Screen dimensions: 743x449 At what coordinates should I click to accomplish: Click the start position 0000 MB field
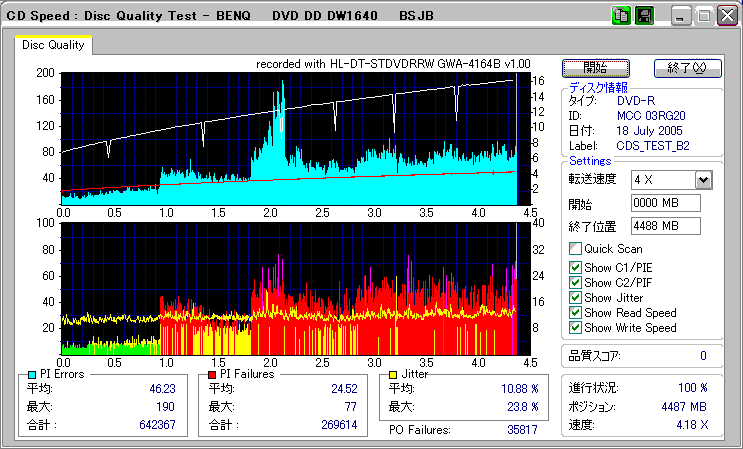coord(665,203)
